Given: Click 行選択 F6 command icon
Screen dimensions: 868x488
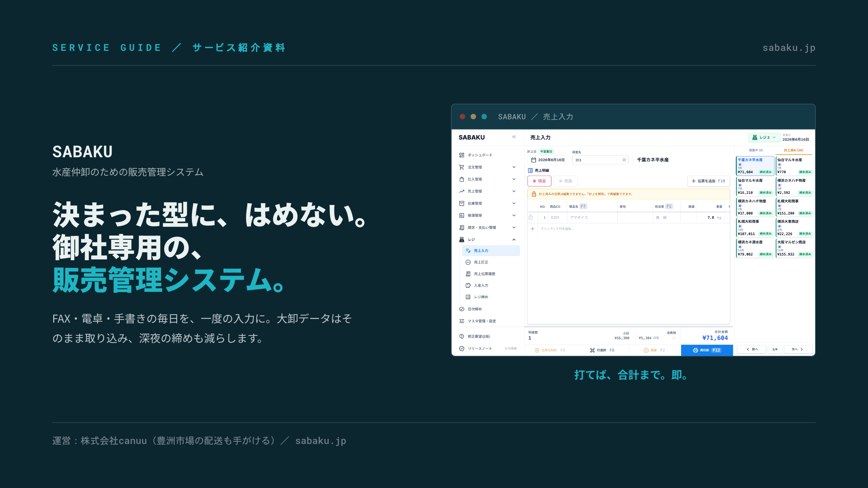Looking at the screenshot, I should [x=592, y=350].
